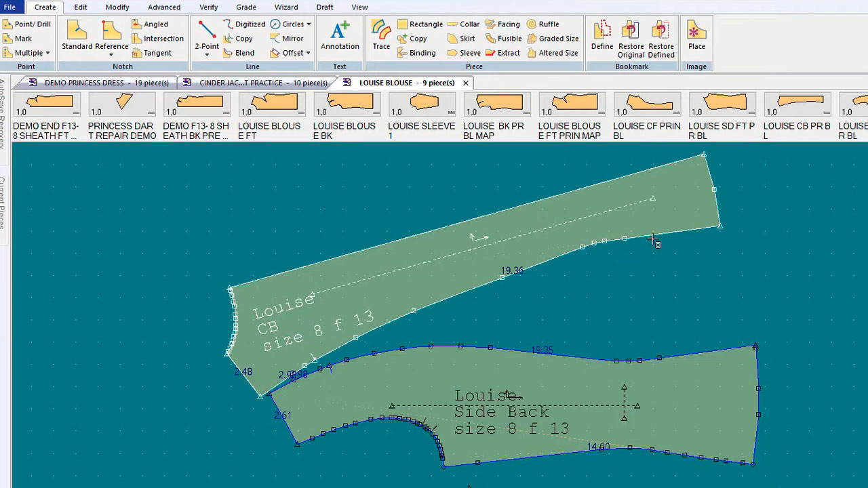Pick the Extract piece tool
The height and width of the screenshot is (488, 868).
(x=502, y=53)
